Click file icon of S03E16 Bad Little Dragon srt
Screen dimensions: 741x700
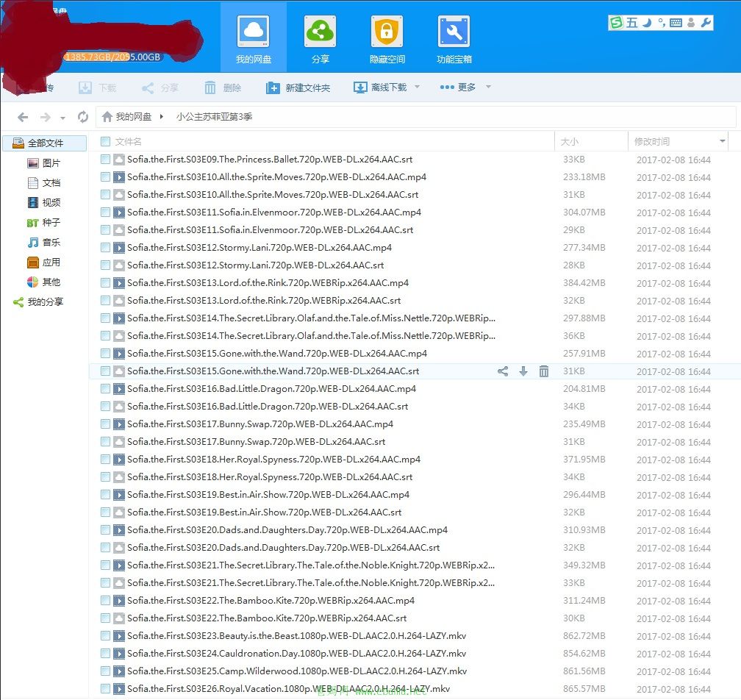pyautogui.click(x=119, y=407)
